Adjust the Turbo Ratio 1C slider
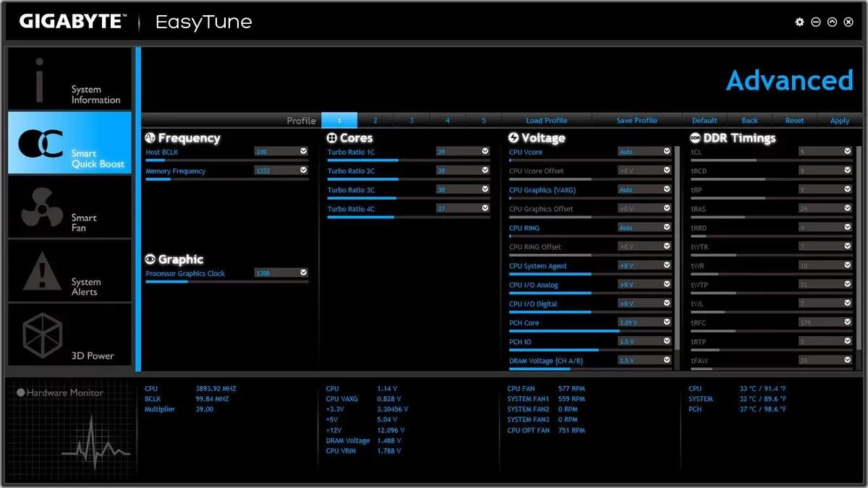This screenshot has width=868, height=488. (409, 160)
